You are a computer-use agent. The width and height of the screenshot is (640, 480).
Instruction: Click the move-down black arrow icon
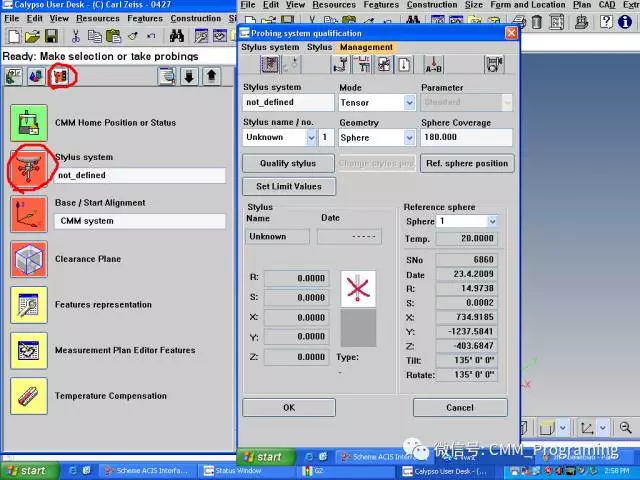coord(189,76)
